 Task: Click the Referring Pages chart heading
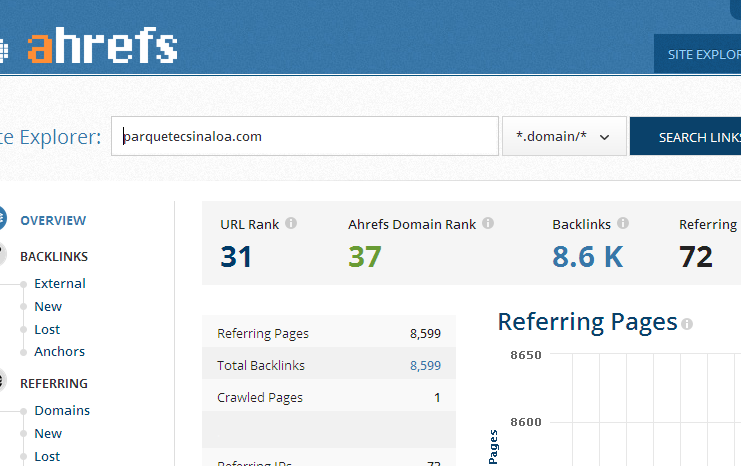point(587,322)
